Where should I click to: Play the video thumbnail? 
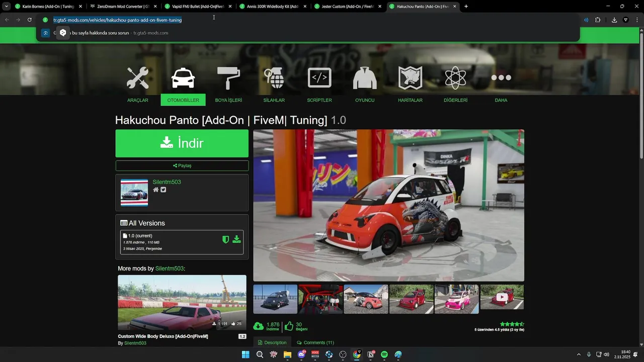tap(502, 297)
